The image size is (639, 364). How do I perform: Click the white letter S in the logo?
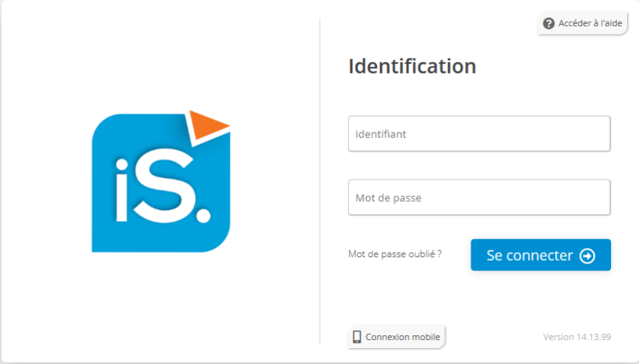164,186
